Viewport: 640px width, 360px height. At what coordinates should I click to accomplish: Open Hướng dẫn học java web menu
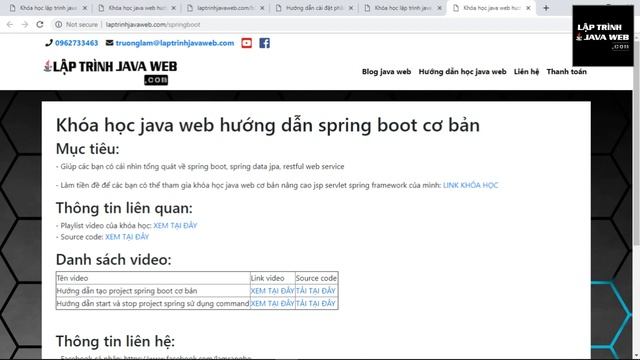click(x=462, y=71)
